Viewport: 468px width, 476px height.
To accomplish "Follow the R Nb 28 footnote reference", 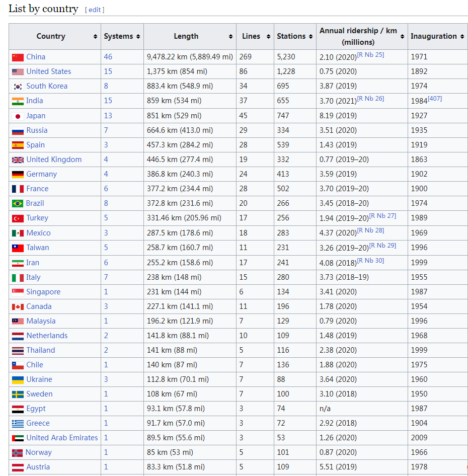I will pyautogui.click(x=370, y=230).
